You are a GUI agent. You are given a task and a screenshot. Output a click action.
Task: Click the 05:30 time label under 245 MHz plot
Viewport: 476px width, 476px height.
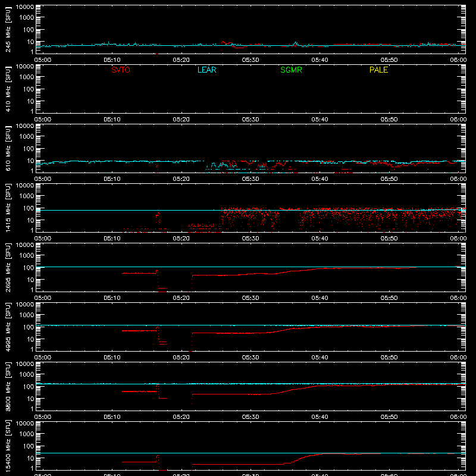click(250, 60)
